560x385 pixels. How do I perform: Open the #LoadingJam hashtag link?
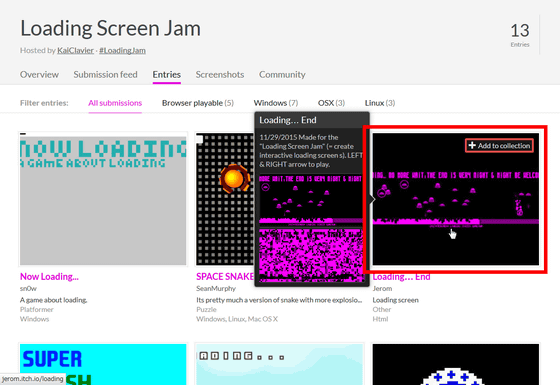coord(122,50)
